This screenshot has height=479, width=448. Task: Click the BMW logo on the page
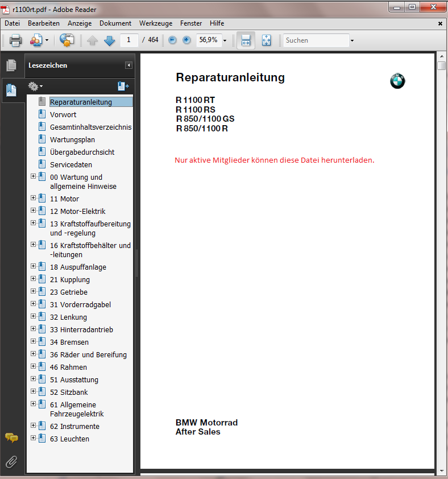click(x=397, y=81)
